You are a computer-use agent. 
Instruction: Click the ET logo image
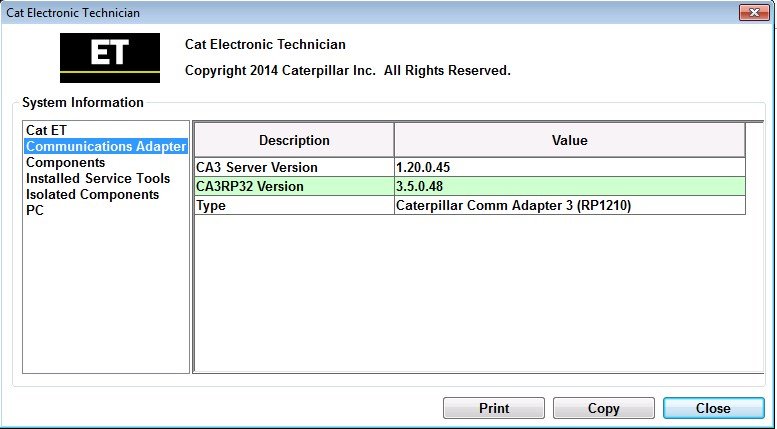point(110,57)
